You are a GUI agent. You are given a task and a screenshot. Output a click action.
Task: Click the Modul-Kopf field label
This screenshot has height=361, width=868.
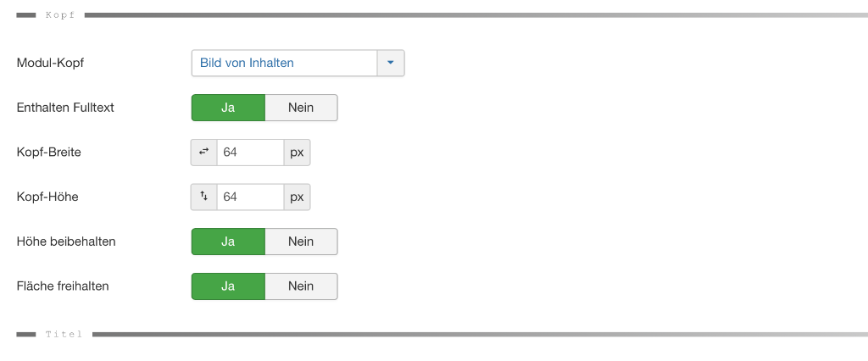51,63
